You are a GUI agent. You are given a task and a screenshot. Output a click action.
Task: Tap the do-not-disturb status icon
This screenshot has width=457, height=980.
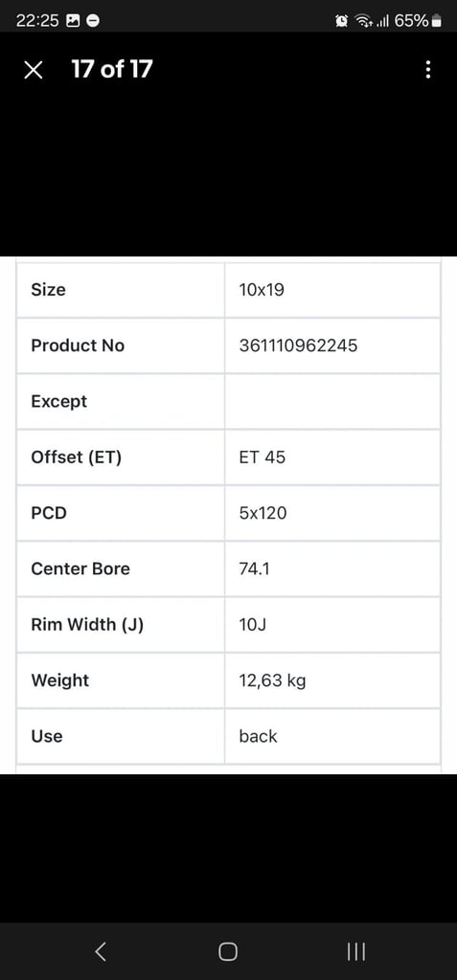coord(93,21)
